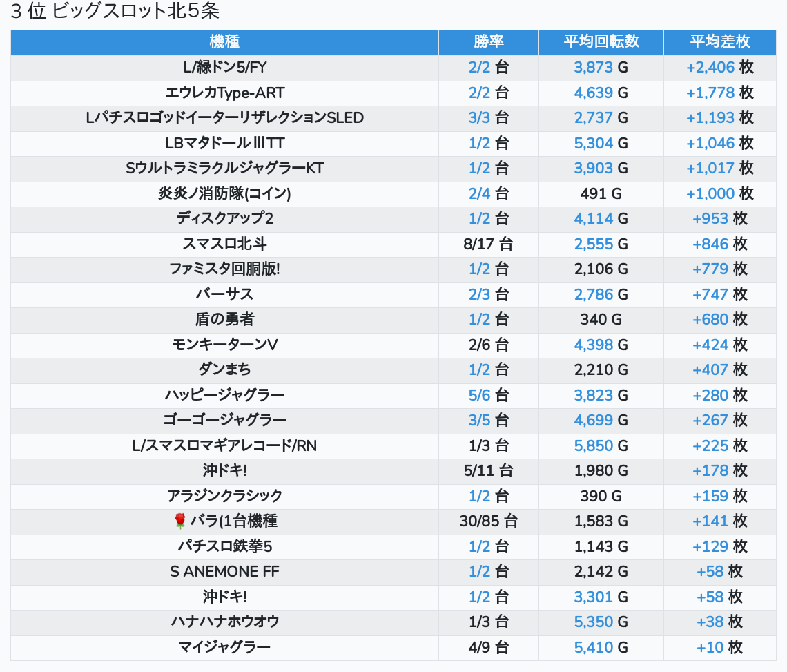Click the heading 3位 ビッグスロット北5条
The height and width of the screenshot is (672, 787).
(115, 11)
